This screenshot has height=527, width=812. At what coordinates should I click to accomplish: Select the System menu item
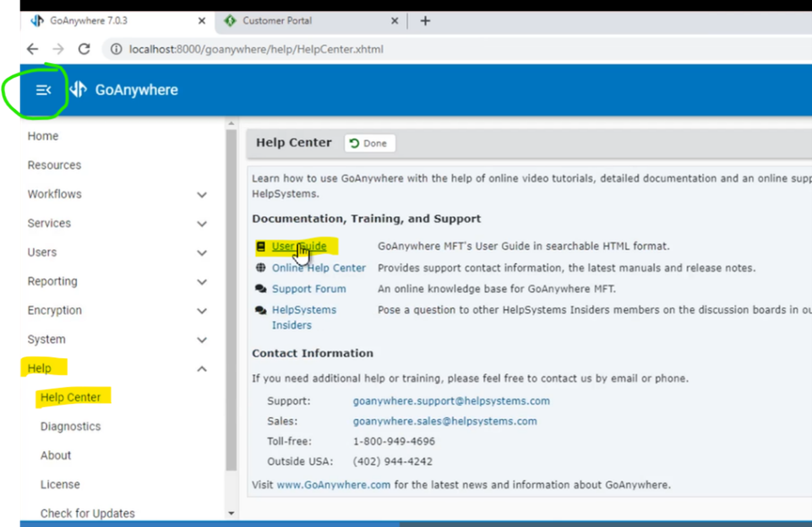click(x=46, y=339)
